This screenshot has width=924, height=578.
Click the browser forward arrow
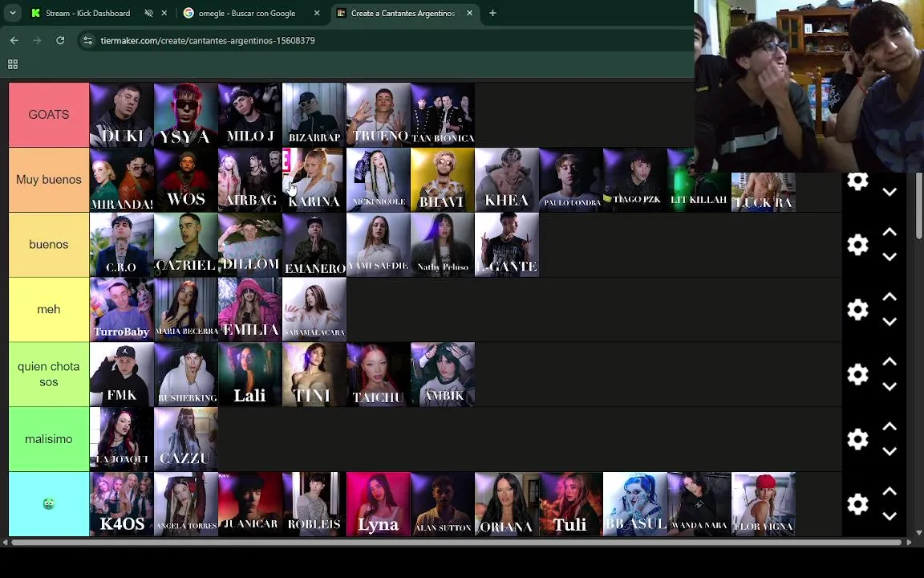[x=37, y=40]
